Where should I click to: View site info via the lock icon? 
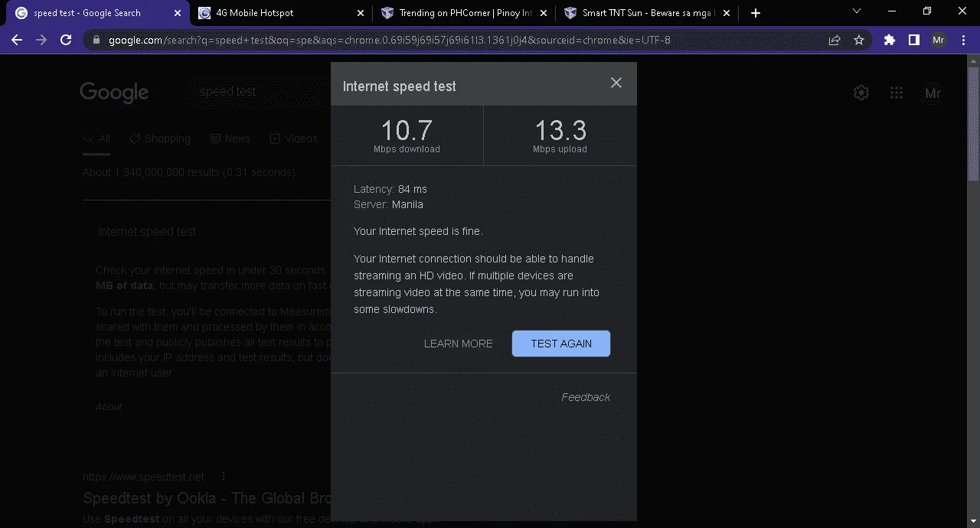coord(96,40)
